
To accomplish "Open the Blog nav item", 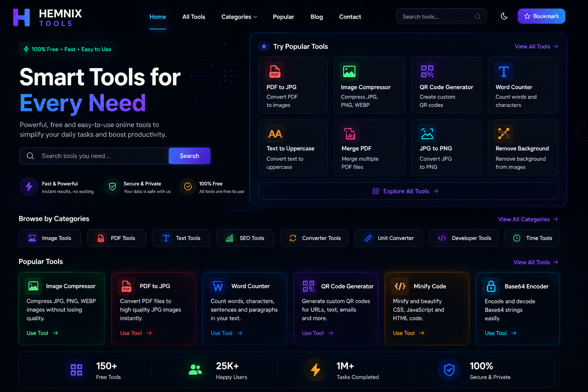I will [317, 17].
